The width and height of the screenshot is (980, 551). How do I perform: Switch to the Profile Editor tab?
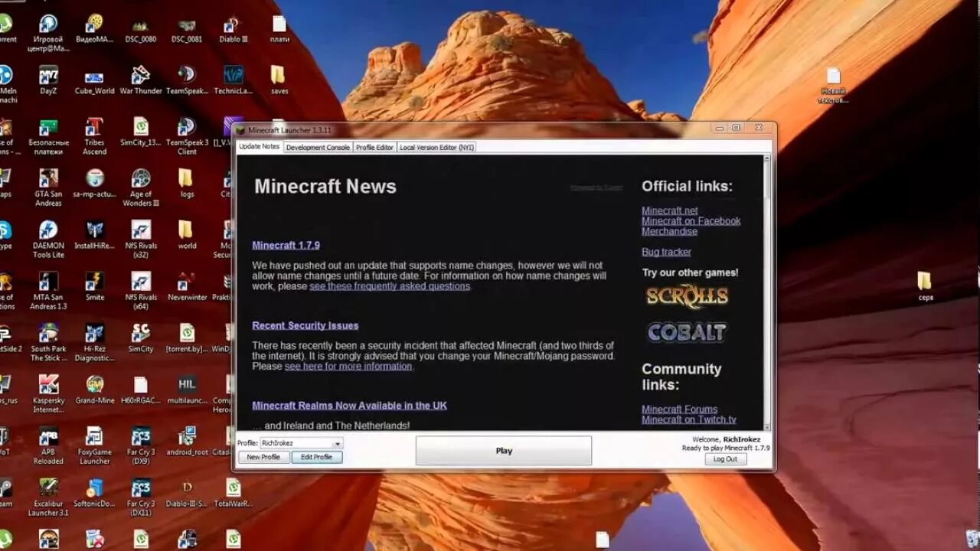(374, 147)
